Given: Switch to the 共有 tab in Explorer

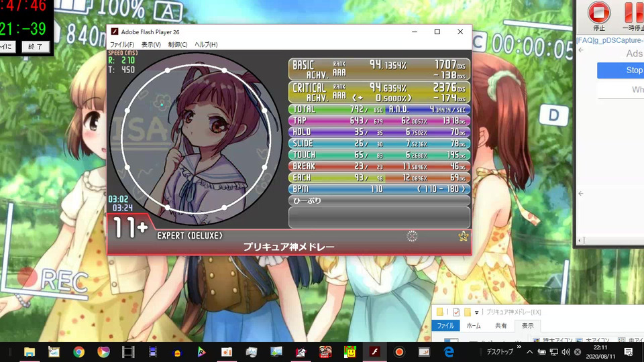Looking at the screenshot, I should 500,326.
